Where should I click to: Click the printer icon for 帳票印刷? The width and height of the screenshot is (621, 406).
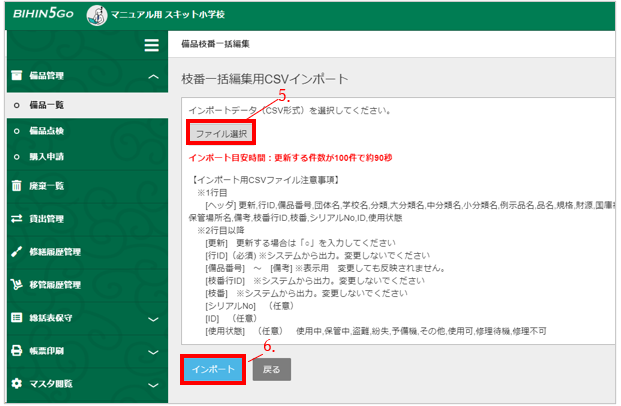point(16,350)
